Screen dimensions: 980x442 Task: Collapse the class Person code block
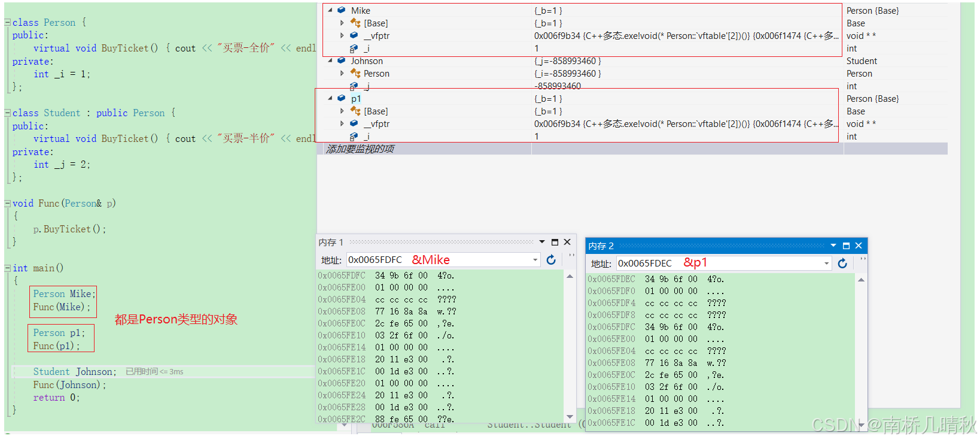8,22
